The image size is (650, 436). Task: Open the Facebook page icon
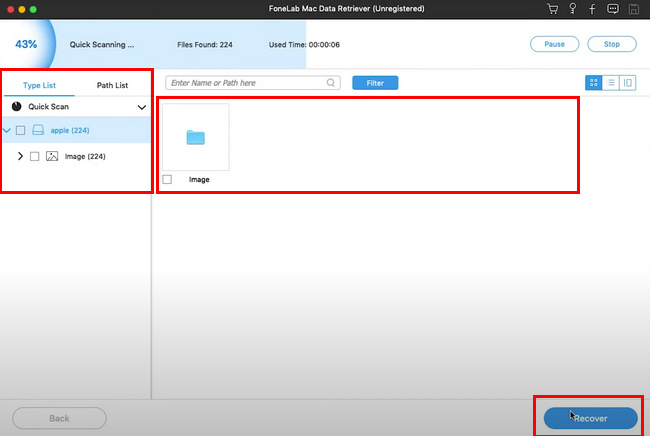pos(592,9)
